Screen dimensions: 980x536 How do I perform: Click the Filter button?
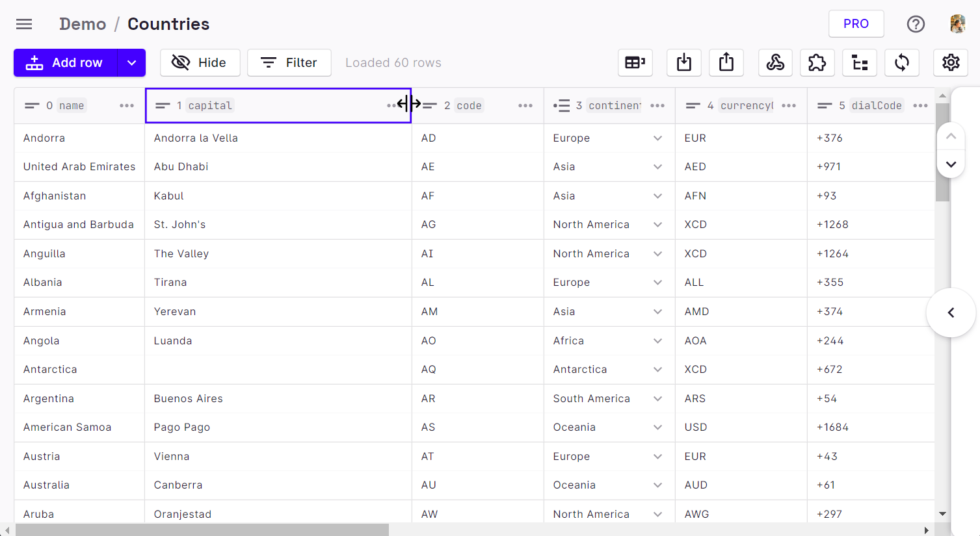289,63
